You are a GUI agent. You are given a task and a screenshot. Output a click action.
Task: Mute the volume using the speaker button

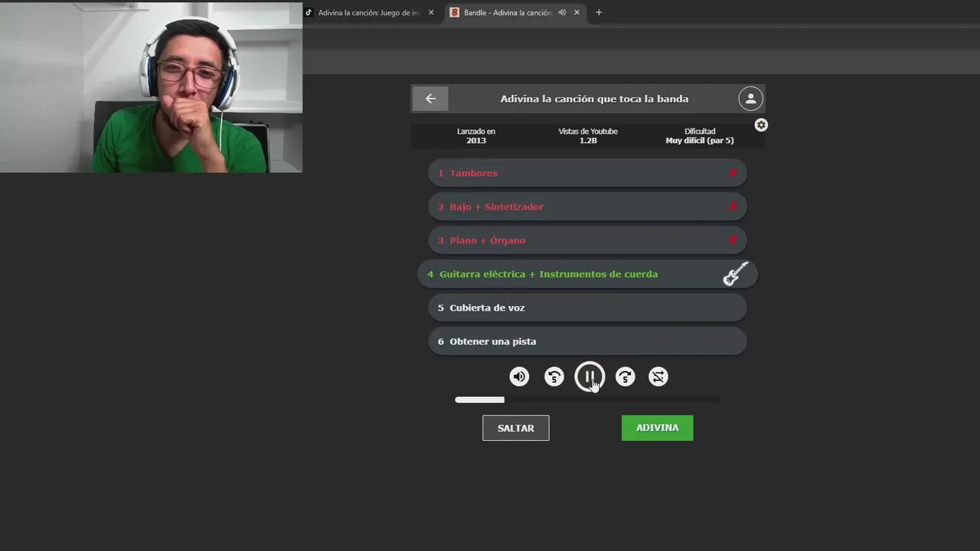point(519,377)
